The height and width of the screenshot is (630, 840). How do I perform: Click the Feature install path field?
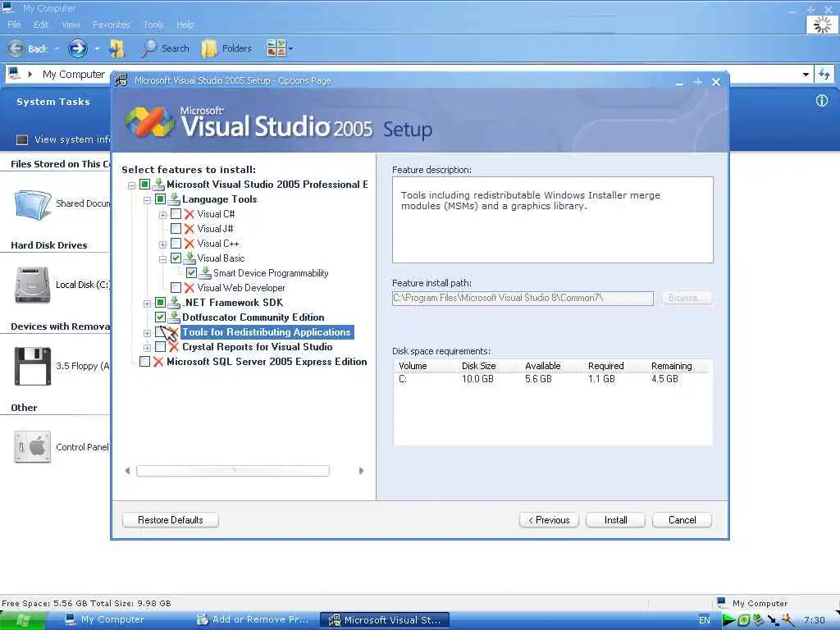523,299
